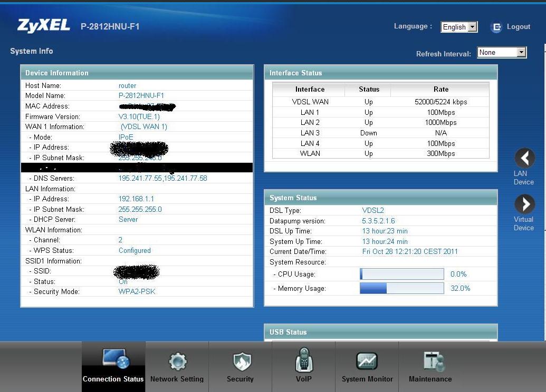Select firmware version 'V3.10(TUE.1)'
This screenshot has height=392, width=546.
(139, 116)
